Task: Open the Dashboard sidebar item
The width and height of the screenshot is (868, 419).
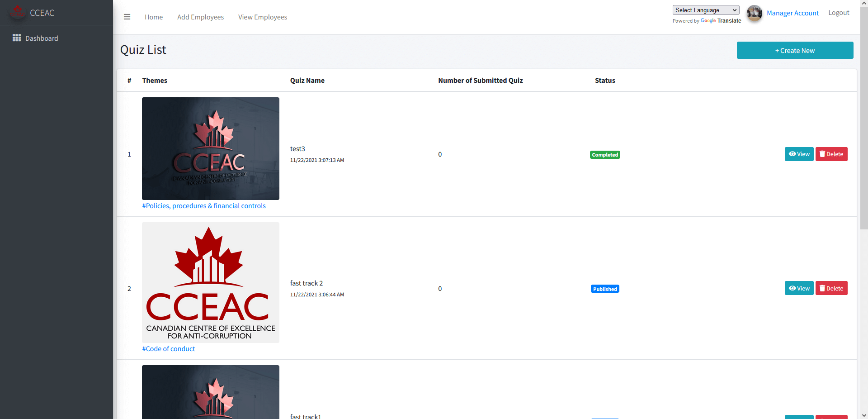Action: tap(57, 38)
